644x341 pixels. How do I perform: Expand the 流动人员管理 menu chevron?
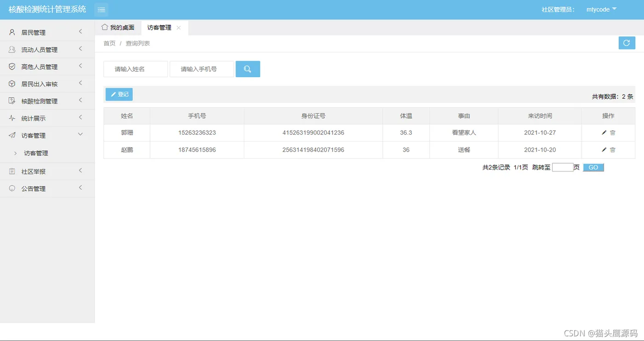tap(80, 49)
